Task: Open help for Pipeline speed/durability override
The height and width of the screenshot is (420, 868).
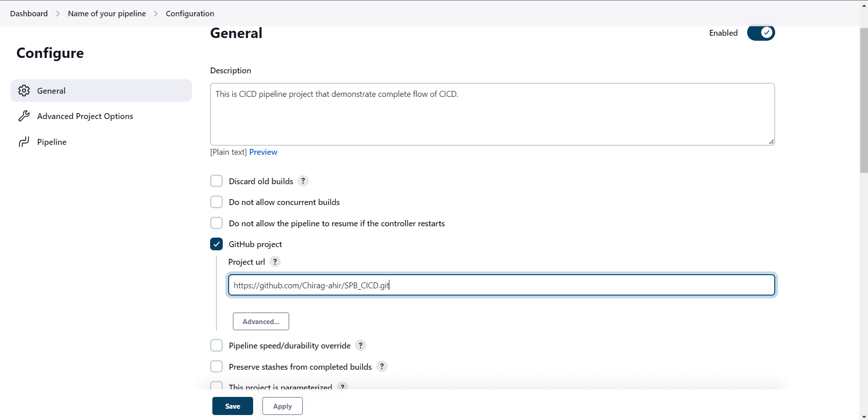Action: pos(360,345)
